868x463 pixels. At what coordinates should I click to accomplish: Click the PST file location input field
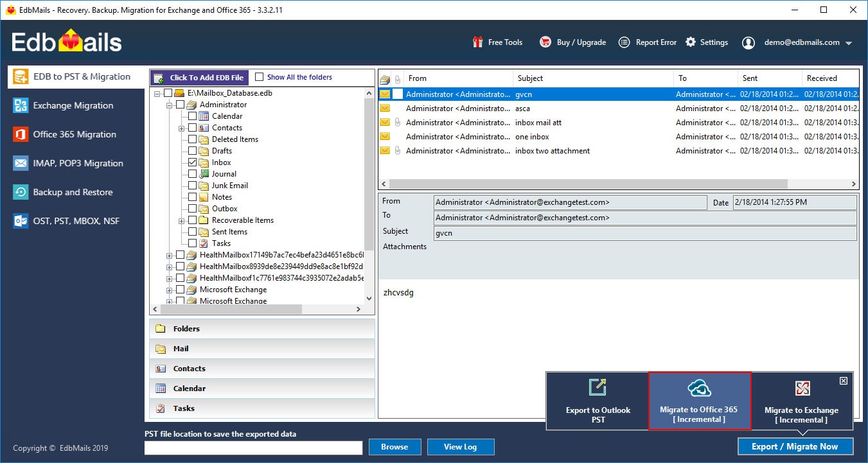(x=253, y=448)
